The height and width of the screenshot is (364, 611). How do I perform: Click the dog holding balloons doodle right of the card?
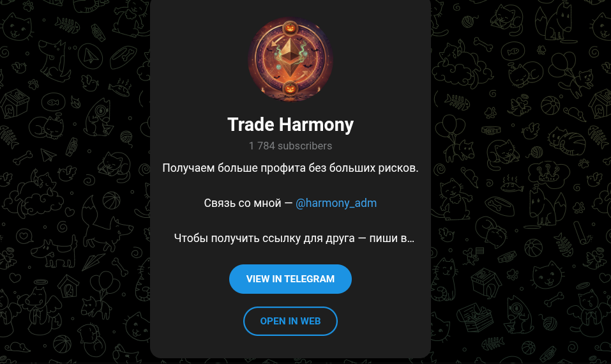[455, 139]
